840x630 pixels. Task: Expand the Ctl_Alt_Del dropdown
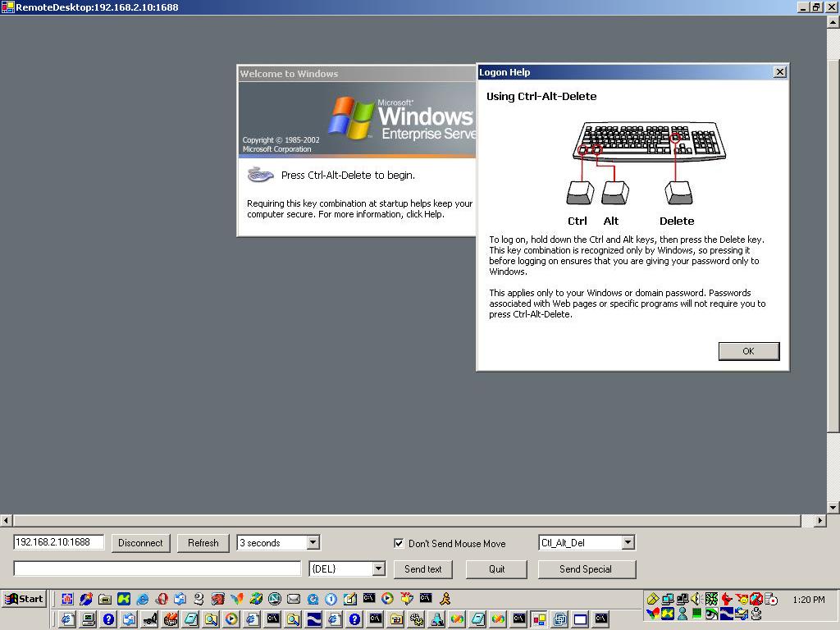[x=628, y=543]
